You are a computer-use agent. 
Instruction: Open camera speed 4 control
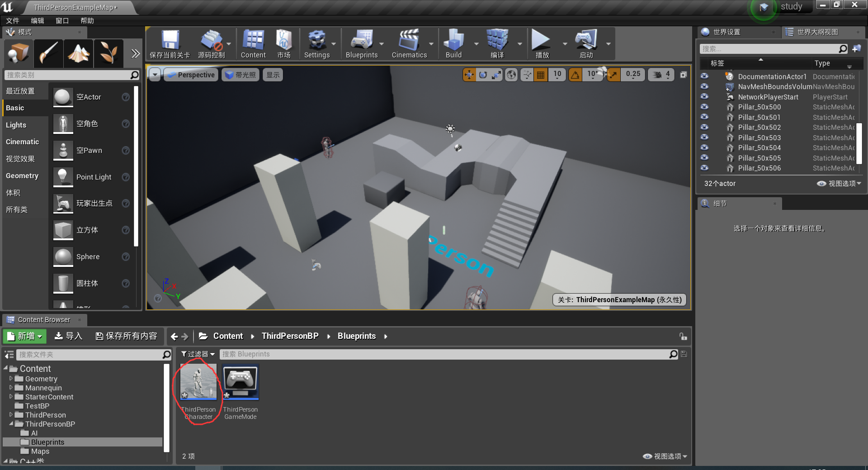click(661, 75)
